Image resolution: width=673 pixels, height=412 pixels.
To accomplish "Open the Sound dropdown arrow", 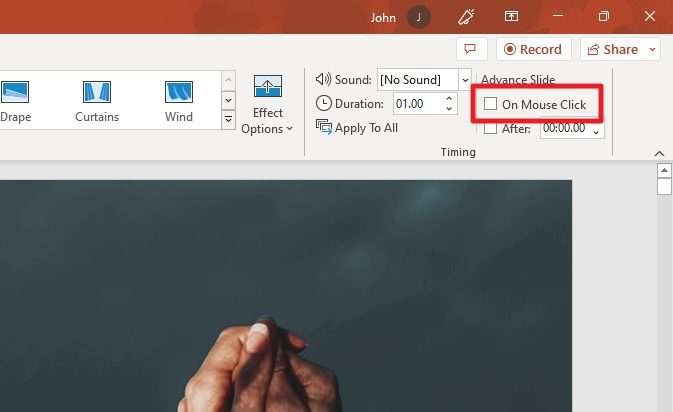I will 465,80.
